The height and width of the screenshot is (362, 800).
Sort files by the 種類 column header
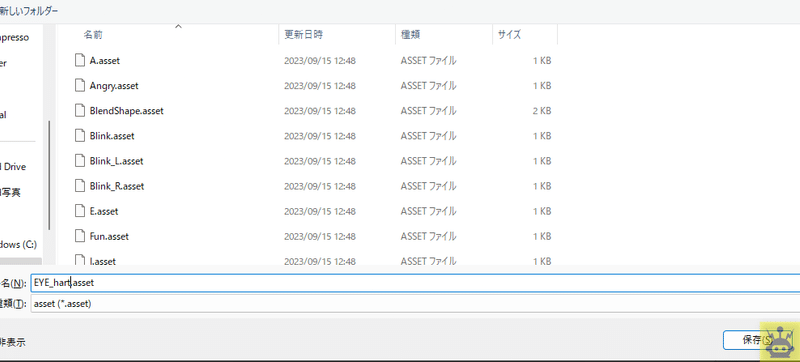pyautogui.click(x=410, y=35)
